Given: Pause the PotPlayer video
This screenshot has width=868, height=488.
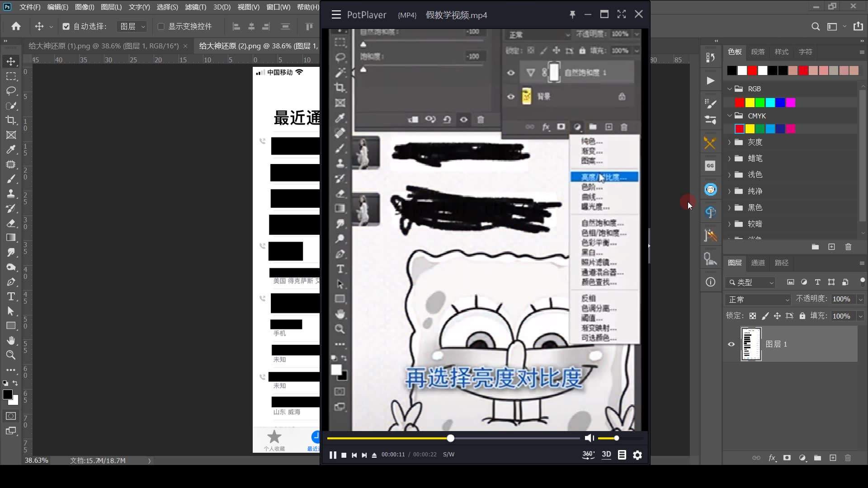Looking at the screenshot, I should pyautogui.click(x=333, y=455).
